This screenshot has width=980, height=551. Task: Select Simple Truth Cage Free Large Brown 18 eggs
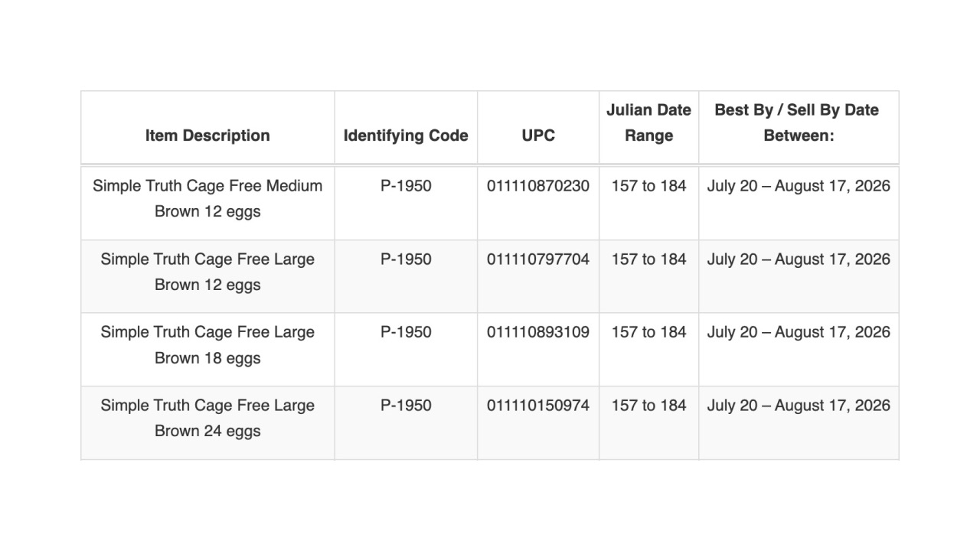207,344
